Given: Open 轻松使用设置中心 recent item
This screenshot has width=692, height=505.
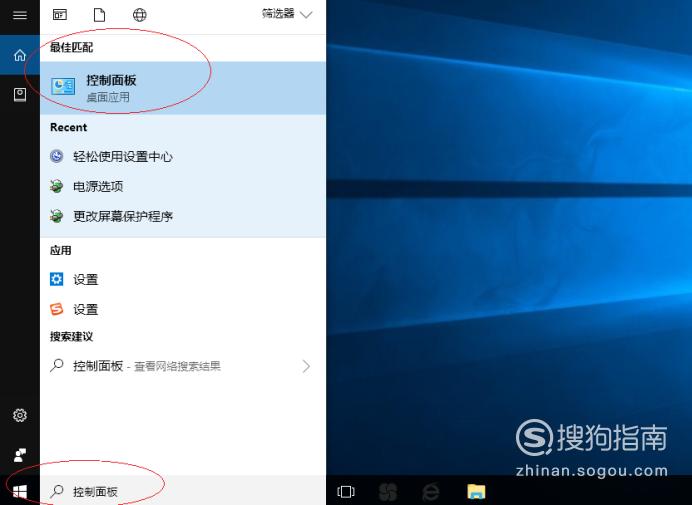Looking at the screenshot, I should tap(183, 156).
